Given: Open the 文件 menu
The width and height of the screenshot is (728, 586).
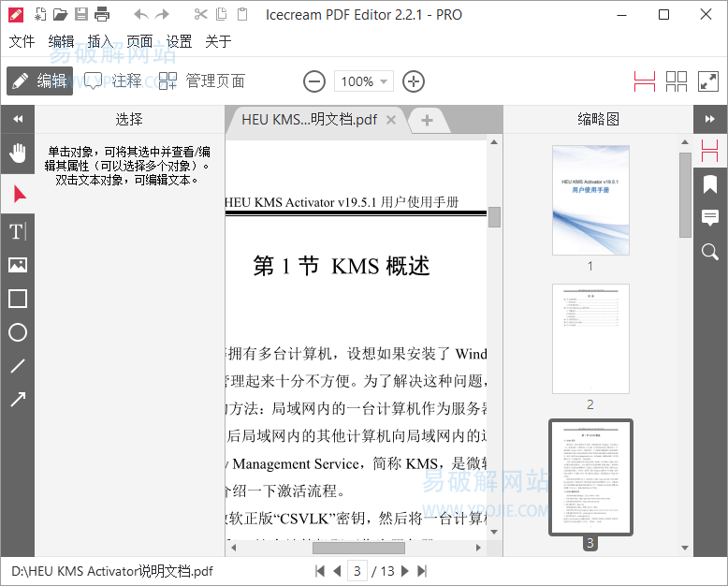Looking at the screenshot, I should click(x=22, y=41).
